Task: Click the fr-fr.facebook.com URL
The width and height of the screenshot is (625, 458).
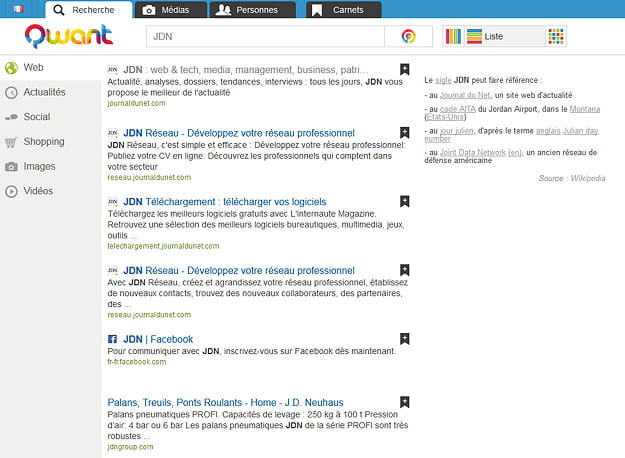Action: (x=137, y=362)
